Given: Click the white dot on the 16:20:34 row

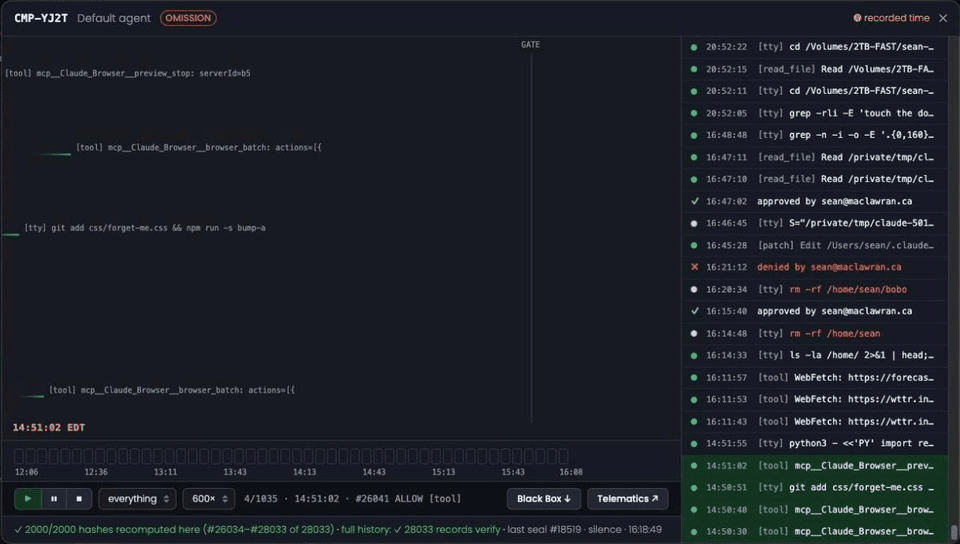Looking at the screenshot, I should [x=694, y=289].
